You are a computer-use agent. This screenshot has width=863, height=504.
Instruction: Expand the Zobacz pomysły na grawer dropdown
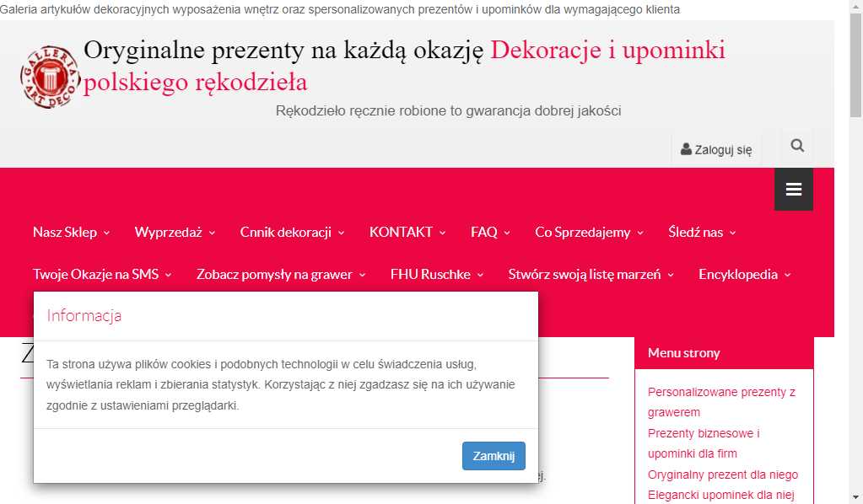click(x=274, y=274)
